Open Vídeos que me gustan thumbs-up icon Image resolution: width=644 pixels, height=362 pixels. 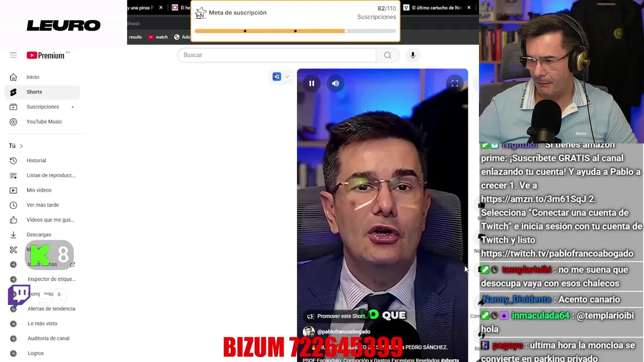pyautogui.click(x=13, y=220)
